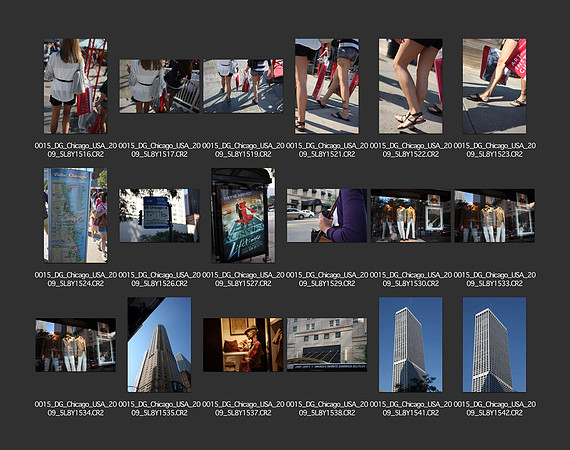Screen dimensions: 570x450
Task: Select label text ending 5L8Y1530.CR2
Action: point(411,279)
